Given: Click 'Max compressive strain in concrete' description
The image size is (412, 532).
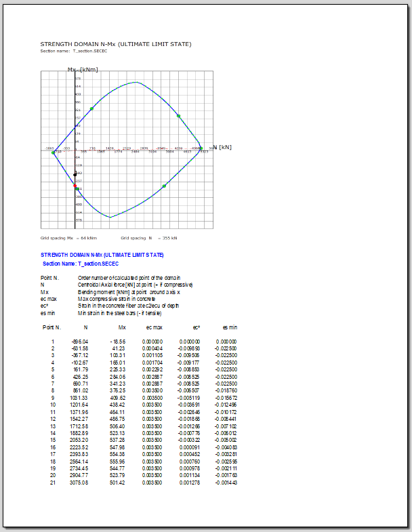Looking at the screenshot, I should 117,299.
